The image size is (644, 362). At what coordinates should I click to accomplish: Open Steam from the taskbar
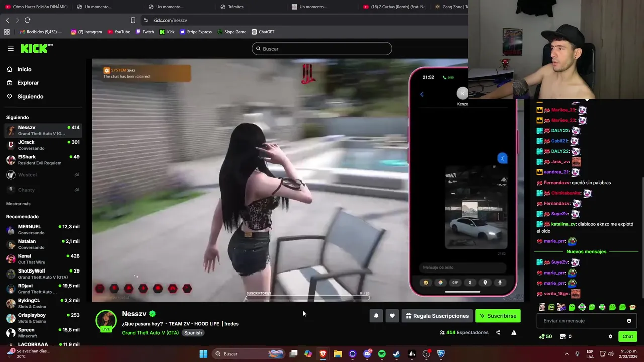click(x=396, y=354)
